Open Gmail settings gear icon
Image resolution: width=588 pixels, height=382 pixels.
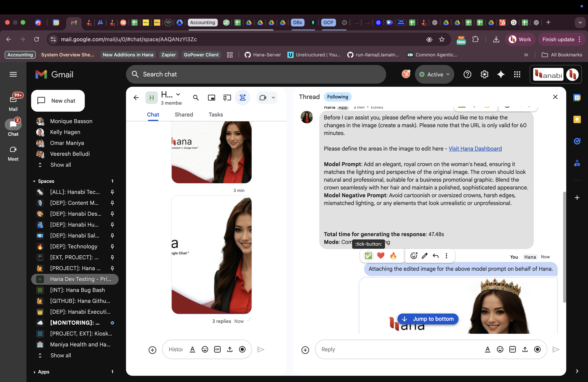[484, 74]
